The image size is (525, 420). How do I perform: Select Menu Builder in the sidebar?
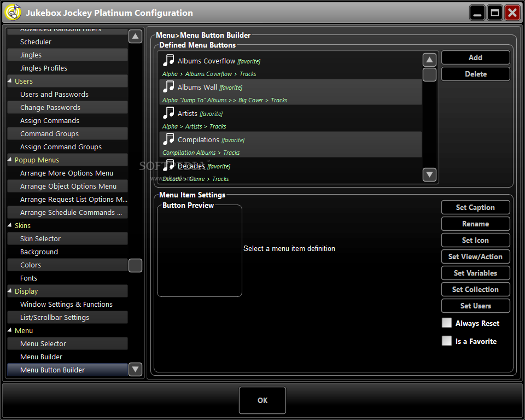coord(68,357)
